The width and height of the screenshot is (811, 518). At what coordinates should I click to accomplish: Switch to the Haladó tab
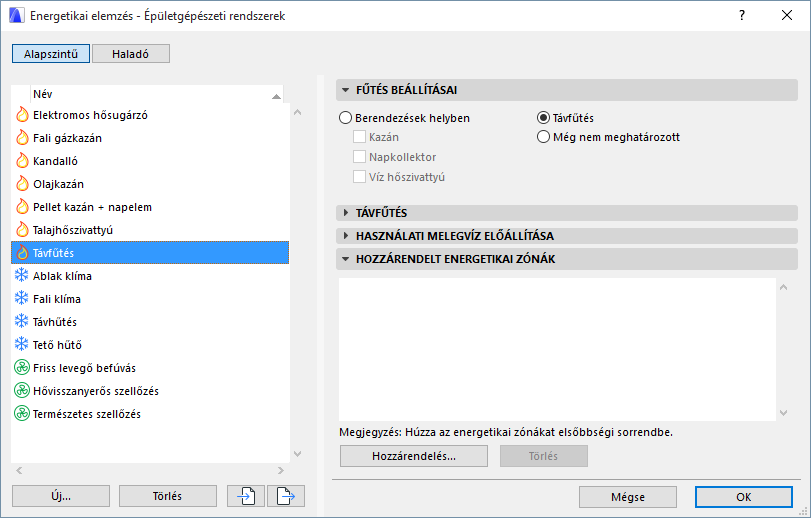131,54
